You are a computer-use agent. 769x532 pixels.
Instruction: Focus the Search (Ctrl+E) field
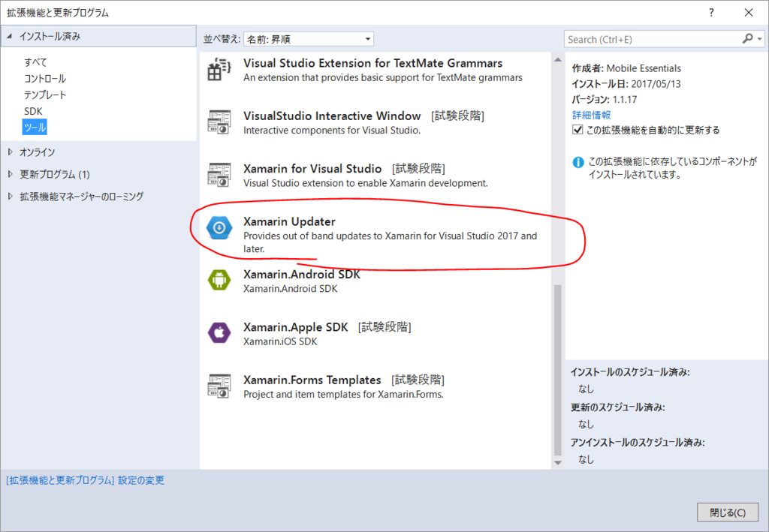click(653, 39)
